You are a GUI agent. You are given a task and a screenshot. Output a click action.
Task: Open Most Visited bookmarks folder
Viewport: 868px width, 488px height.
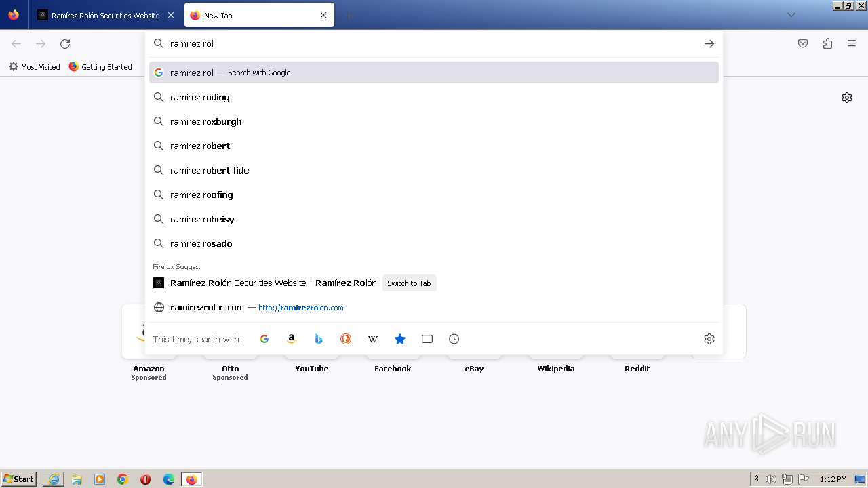pos(35,67)
